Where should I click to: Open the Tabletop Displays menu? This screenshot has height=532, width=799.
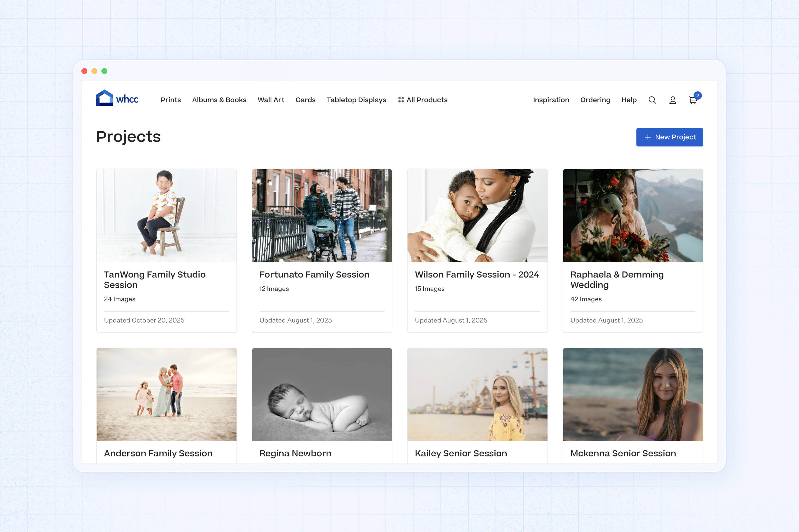click(x=356, y=100)
